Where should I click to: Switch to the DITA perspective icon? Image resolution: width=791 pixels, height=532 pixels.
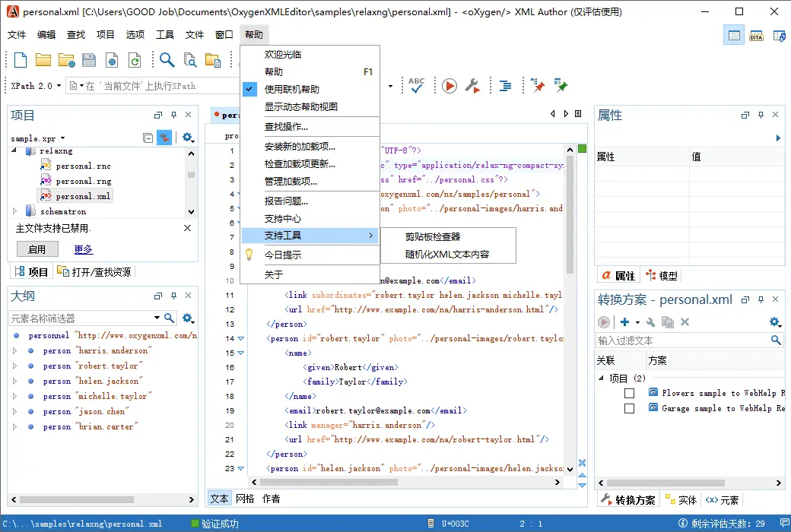pyautogui.click(x=756, y=35)
